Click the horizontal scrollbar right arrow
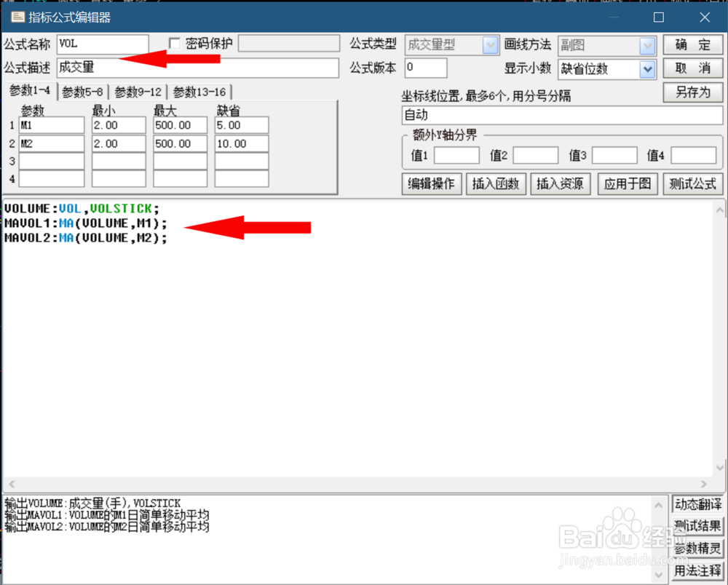This screenshot has height=585, width=728. (x=704, y=483)
